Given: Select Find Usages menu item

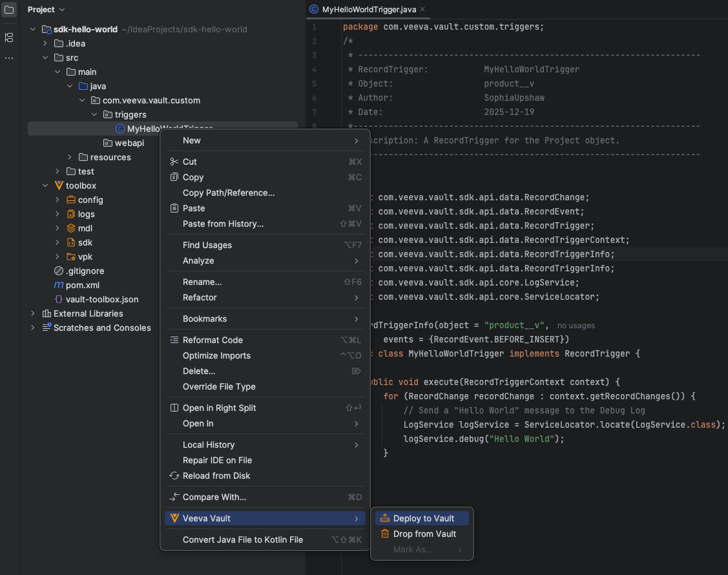Looking at the screenshot, I should (265, 245).
